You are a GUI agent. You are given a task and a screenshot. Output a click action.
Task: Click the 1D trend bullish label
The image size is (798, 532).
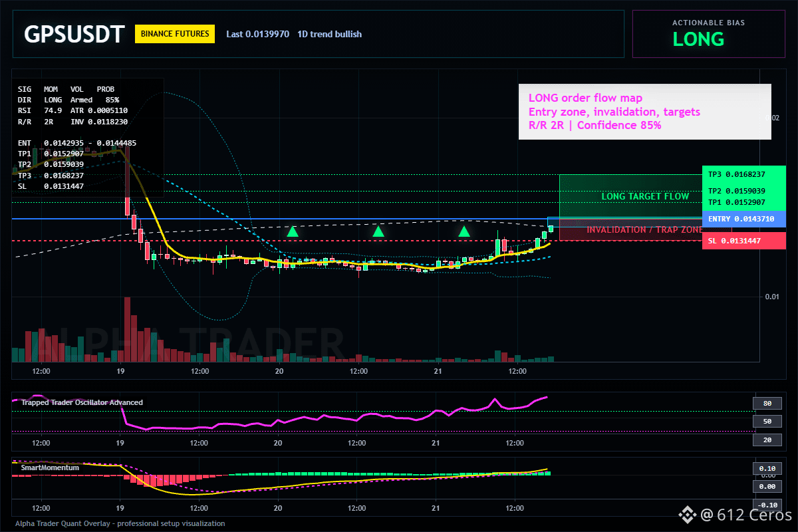[x=329, y=34]
